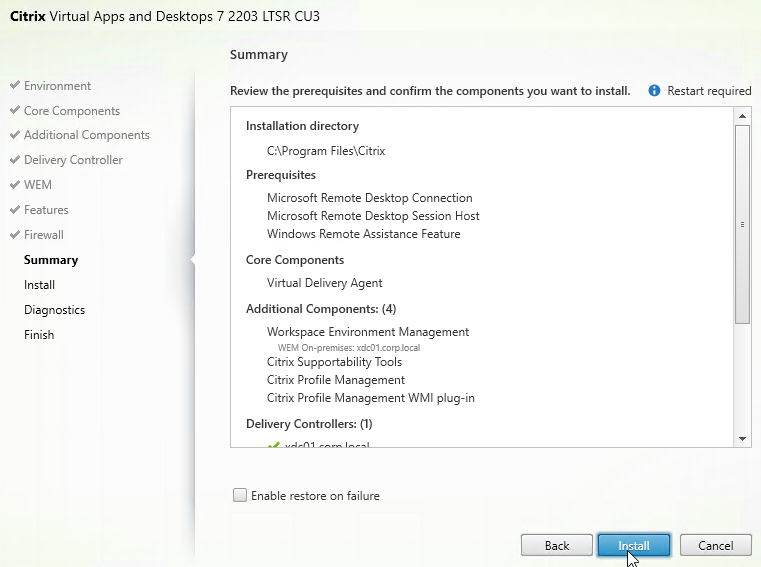Click the Restart required label

point(709,91)
